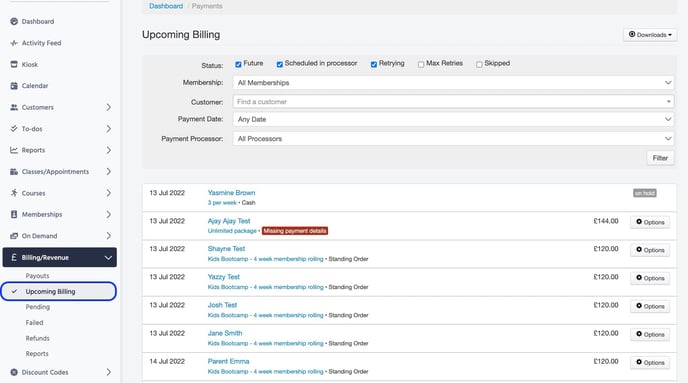This screenshot has width=688, height=383.
Task: Apply filters with the Filter button
Action: coord(660,158)
